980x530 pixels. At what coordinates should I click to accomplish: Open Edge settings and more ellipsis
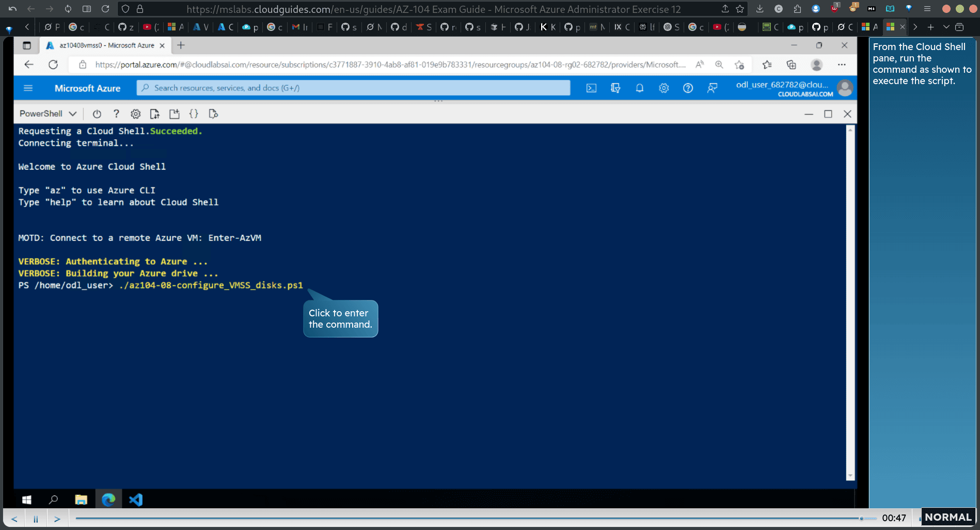842,65
